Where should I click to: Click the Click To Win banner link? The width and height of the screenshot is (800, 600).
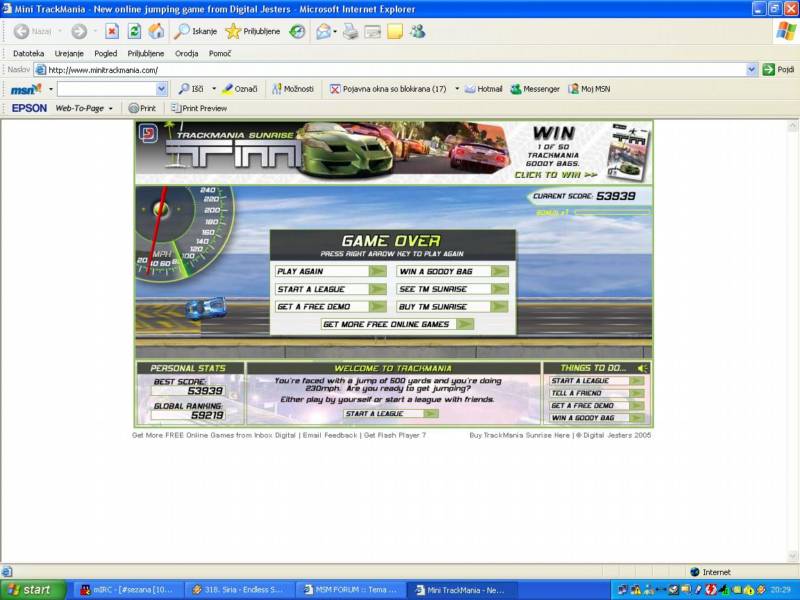[556, 175]
